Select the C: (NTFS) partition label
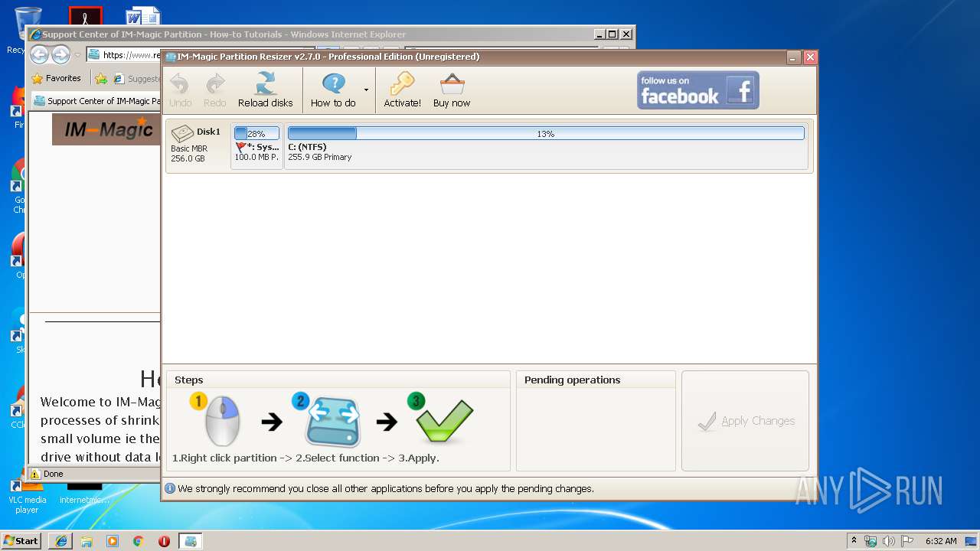This screenshot has height=551, width=980. pos(307,147)
